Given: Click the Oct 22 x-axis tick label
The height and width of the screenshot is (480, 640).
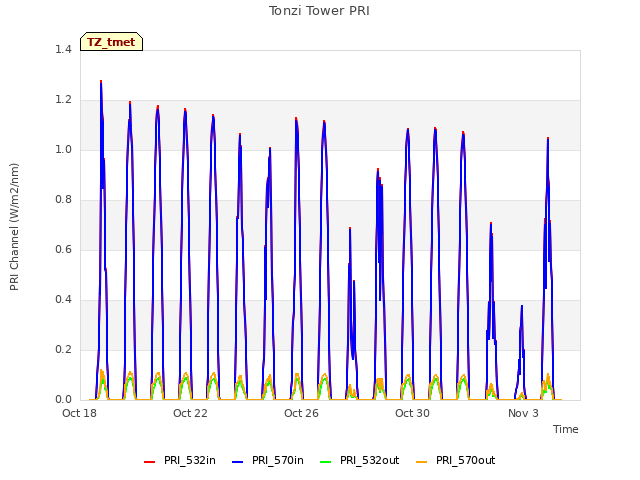Looking at the screenshot, I should pos(190,413).
